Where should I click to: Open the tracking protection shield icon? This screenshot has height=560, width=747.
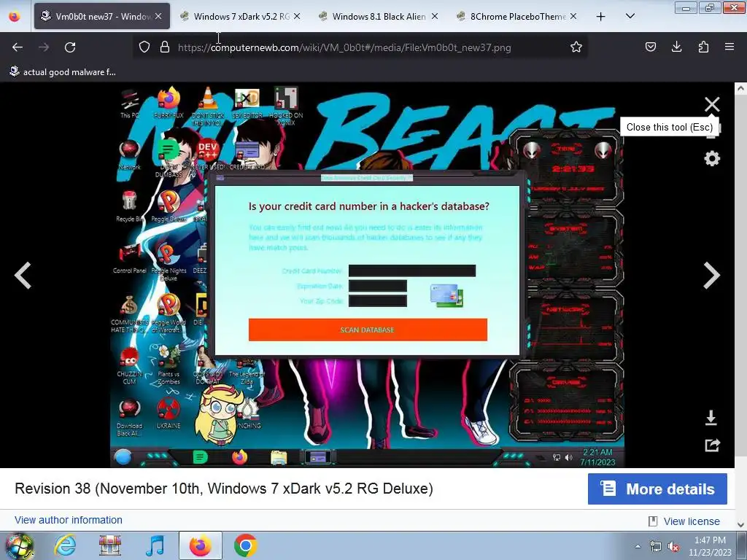(144, 47)
